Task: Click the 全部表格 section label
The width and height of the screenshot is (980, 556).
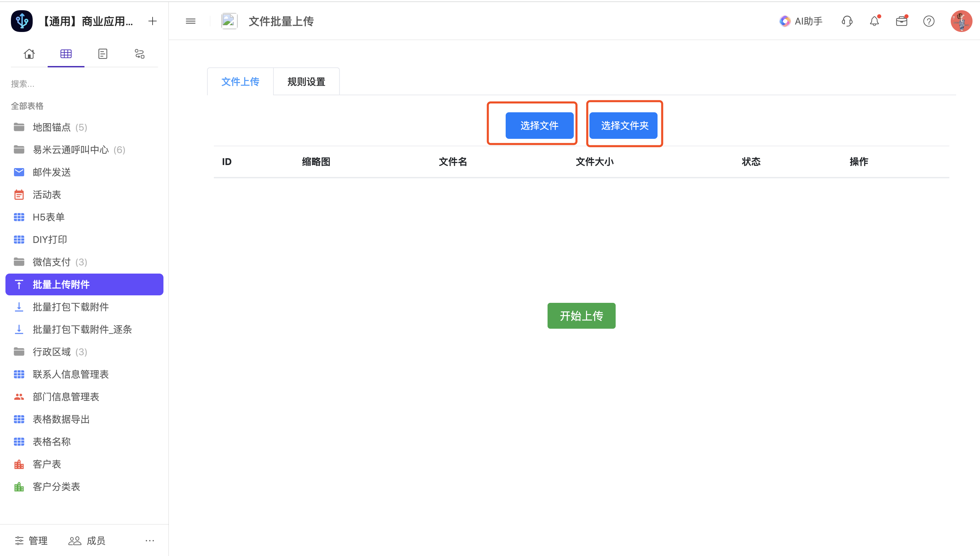Action: [x=27, y=106]
